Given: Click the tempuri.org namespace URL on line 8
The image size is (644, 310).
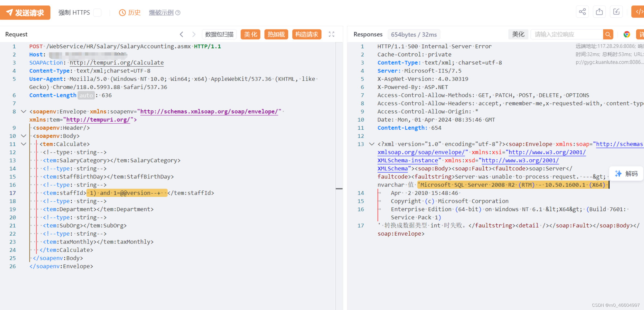Looking at the screenshot, I should point(98,120).
